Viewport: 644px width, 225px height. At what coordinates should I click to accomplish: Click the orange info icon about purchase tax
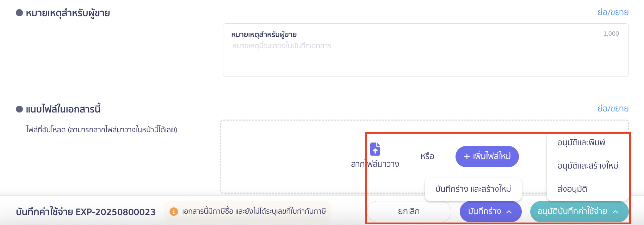coord(174,211)
